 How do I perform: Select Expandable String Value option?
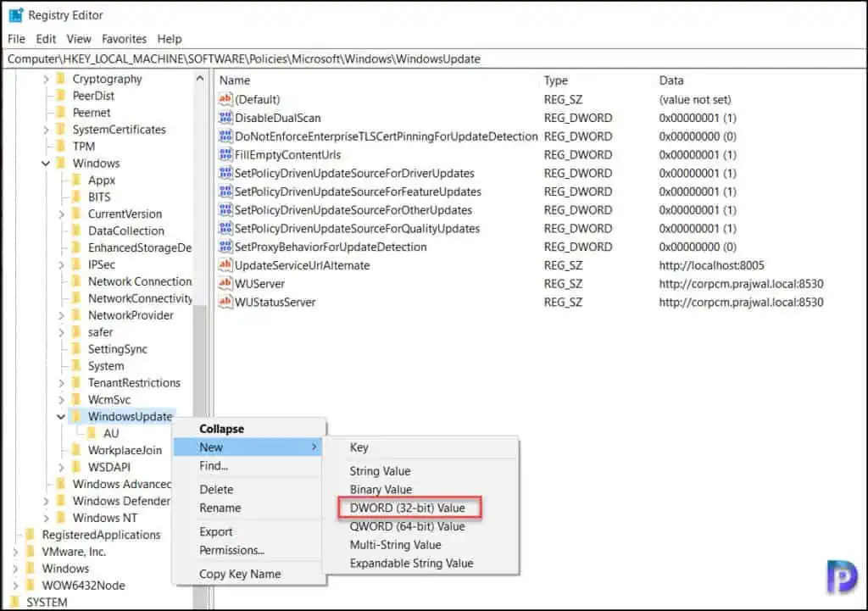[411, 563]
